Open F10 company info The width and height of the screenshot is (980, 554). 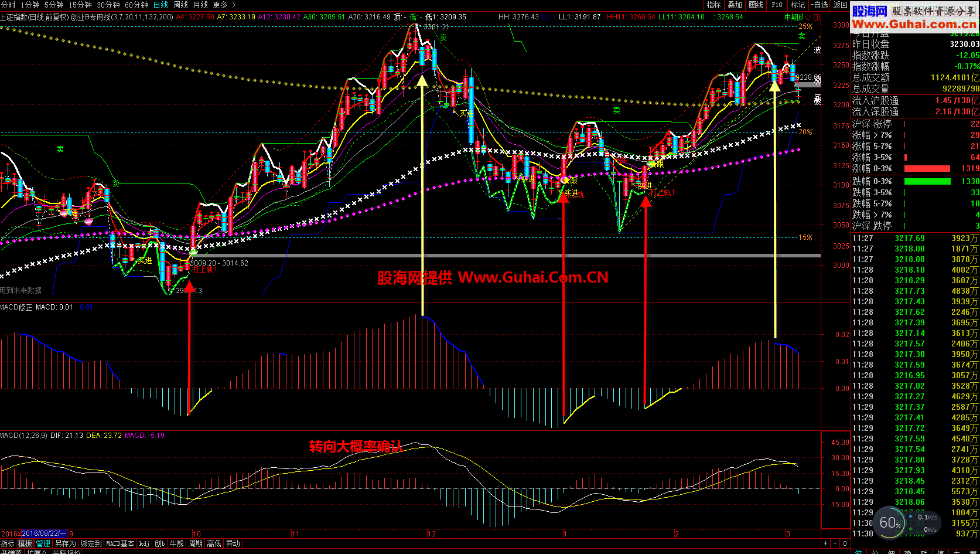pos(777,5)
